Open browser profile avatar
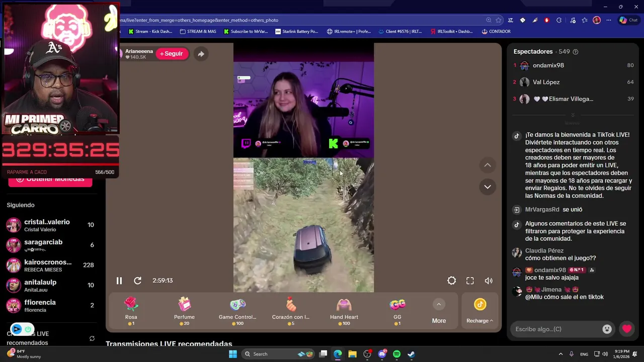 coord(597,20)
